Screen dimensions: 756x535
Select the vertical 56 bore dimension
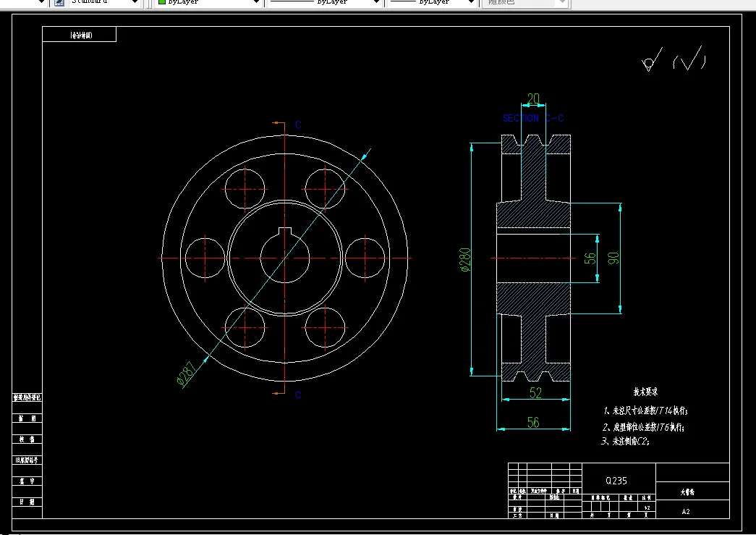point(590,258)
